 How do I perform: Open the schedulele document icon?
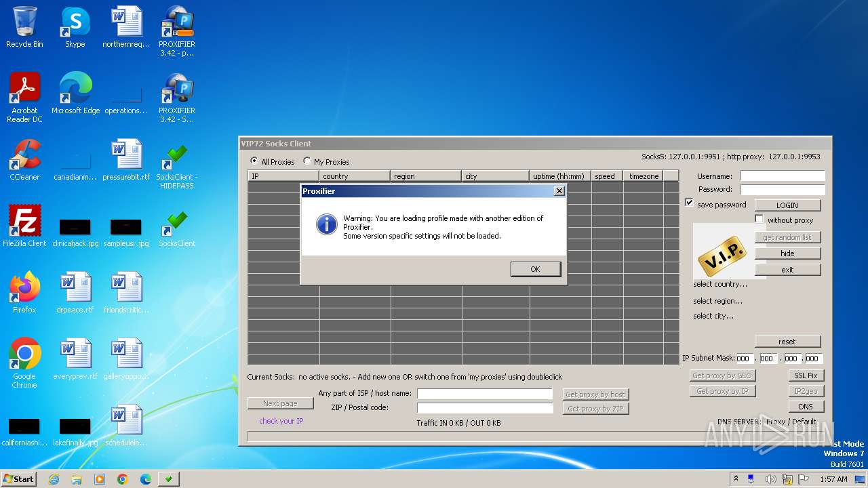coord(126,426)
